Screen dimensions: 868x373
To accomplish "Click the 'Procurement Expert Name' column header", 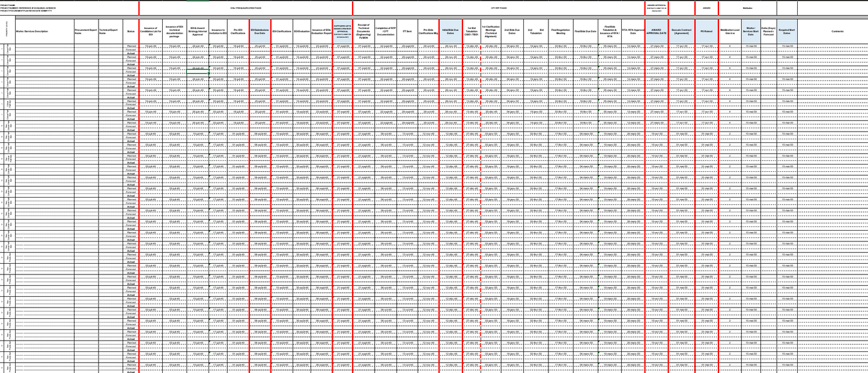I will click(x=86, y=31).
